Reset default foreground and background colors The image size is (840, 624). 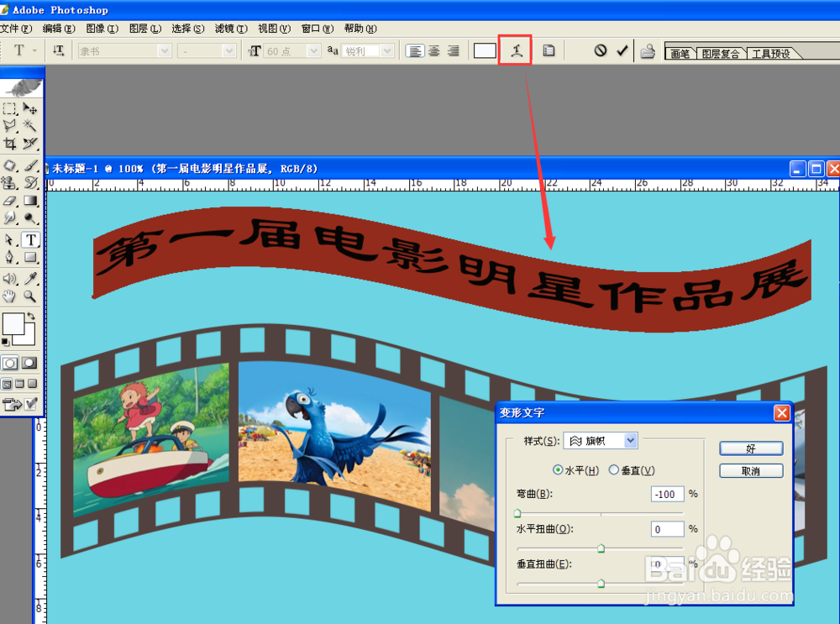[x=5, y=342]
